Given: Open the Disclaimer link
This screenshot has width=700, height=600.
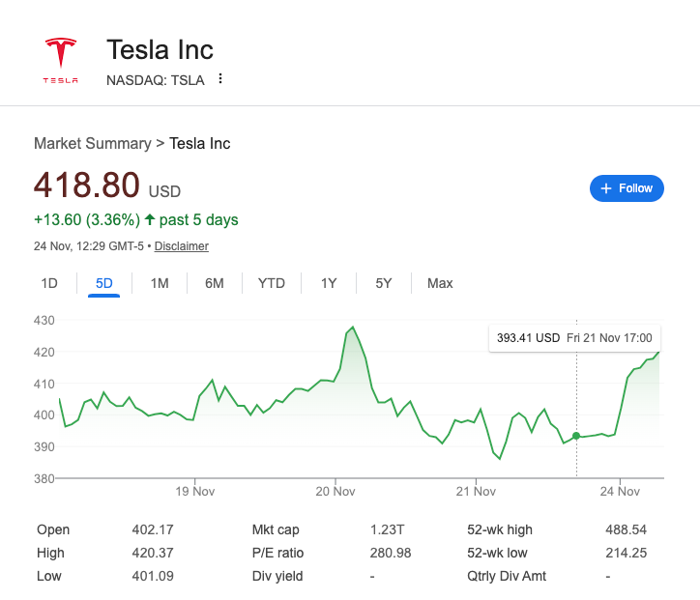Looking at the screenshot, I should (x=181, y=246).
